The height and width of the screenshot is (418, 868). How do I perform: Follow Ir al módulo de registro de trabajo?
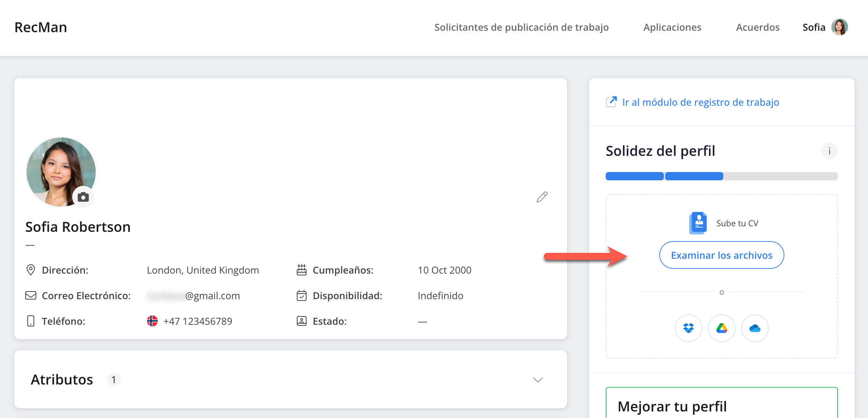tap(700, 102)
